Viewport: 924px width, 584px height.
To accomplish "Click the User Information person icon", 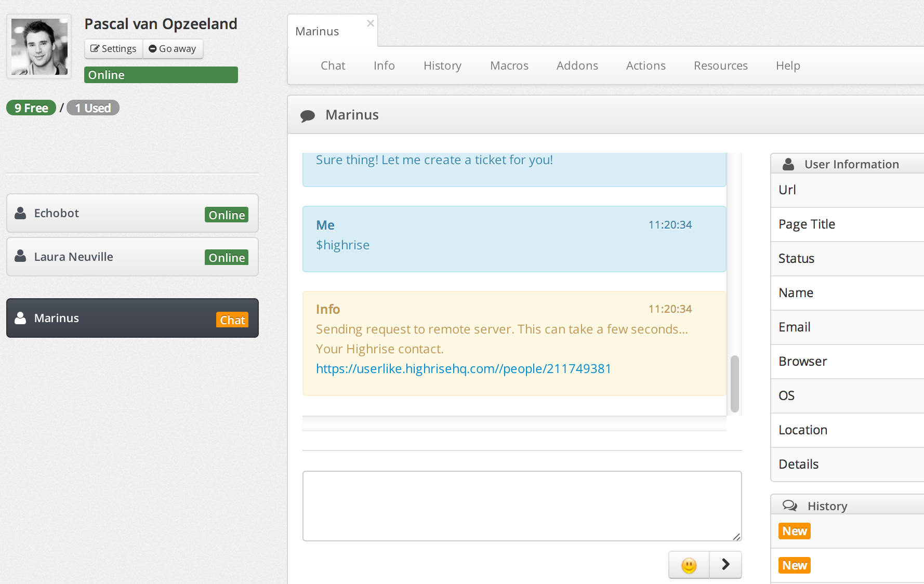I will click(788, 164).
